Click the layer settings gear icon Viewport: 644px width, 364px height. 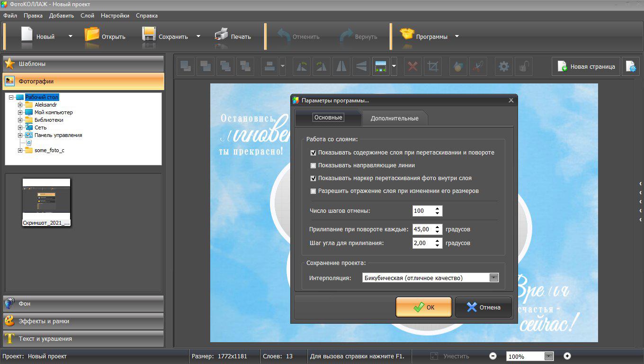point(504,67)
